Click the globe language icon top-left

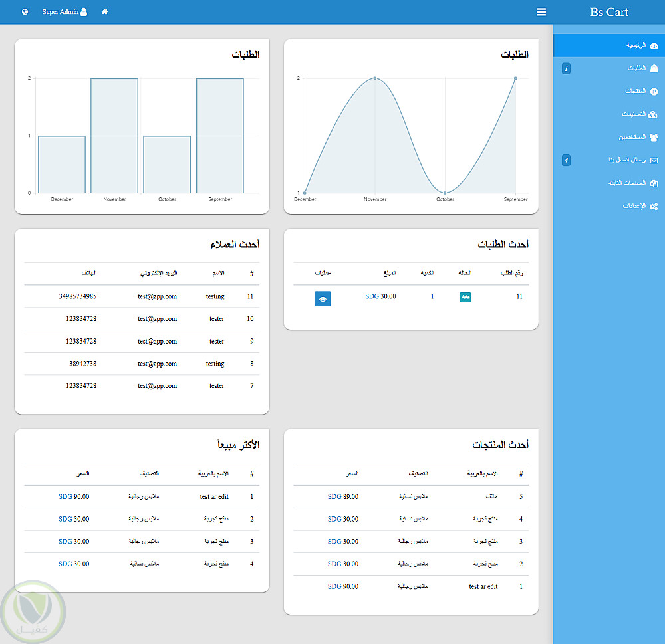[25, 12]
